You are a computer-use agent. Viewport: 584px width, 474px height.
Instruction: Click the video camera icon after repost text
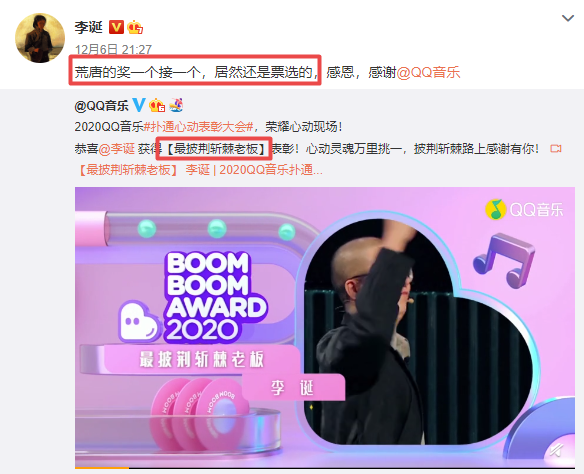coord(556,149)
